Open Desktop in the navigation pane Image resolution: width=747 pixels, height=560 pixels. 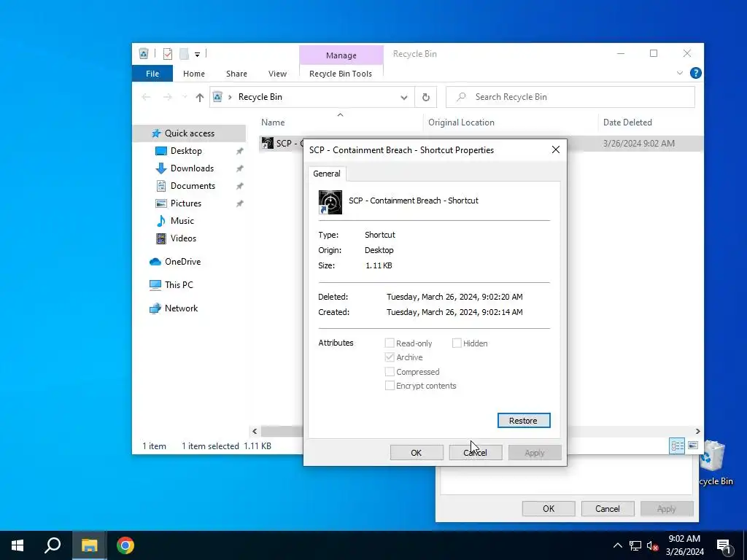pyautogui.click(x=186, y=151)
